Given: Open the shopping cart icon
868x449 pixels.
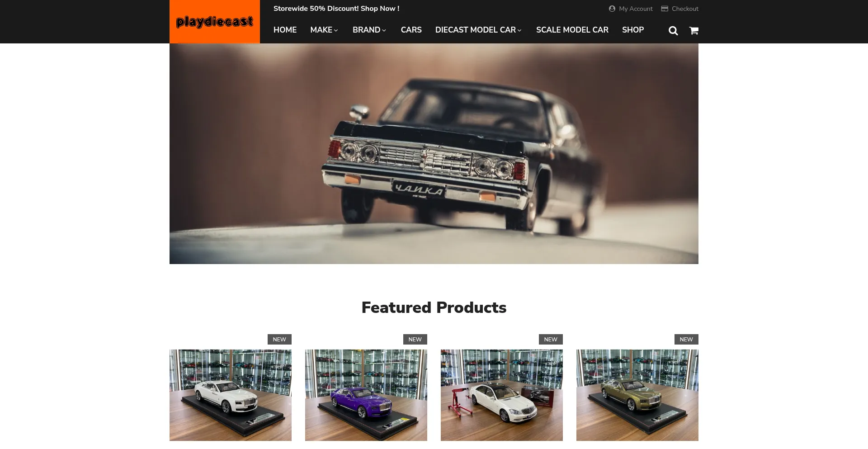Looking at the screenshot, I should (x=693, y=30).
